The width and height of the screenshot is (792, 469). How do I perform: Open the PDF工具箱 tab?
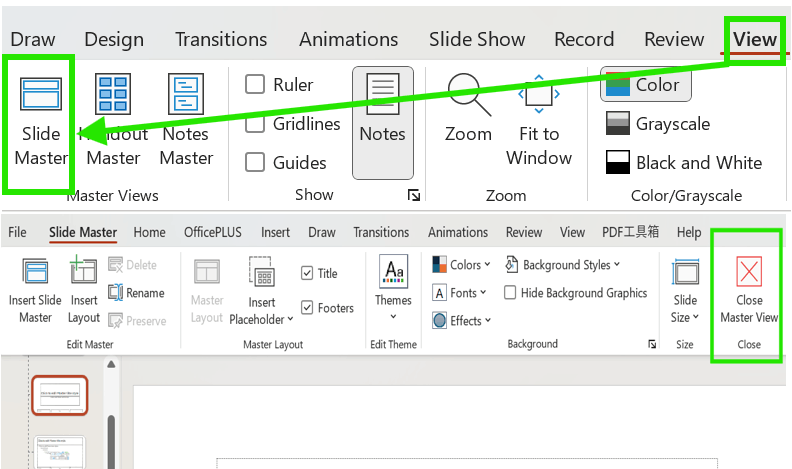pyautogui.click(x=630, y=232)
